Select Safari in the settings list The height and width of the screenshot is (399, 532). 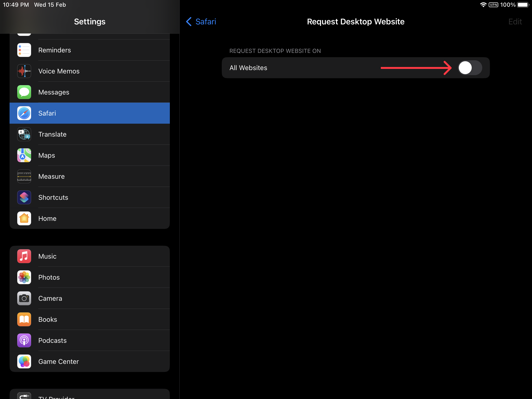click(89, 113)
